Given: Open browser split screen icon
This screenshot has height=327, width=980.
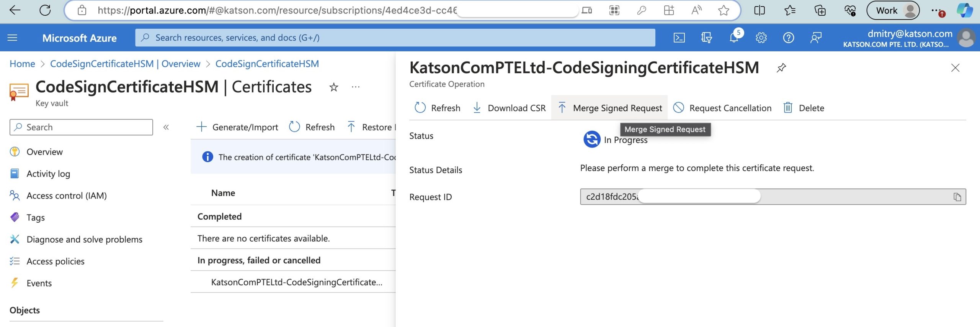Looking at the screenshot, I should 759,10.
